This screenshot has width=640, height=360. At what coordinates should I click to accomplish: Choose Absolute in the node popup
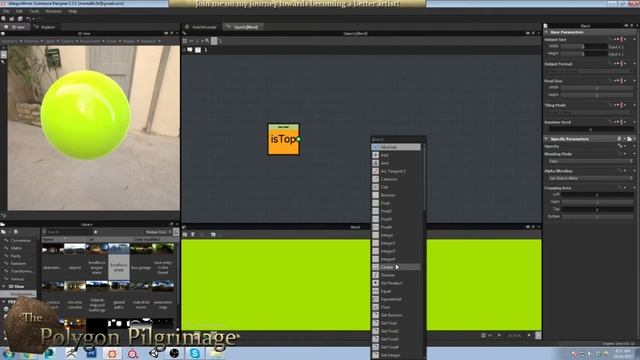396,147
